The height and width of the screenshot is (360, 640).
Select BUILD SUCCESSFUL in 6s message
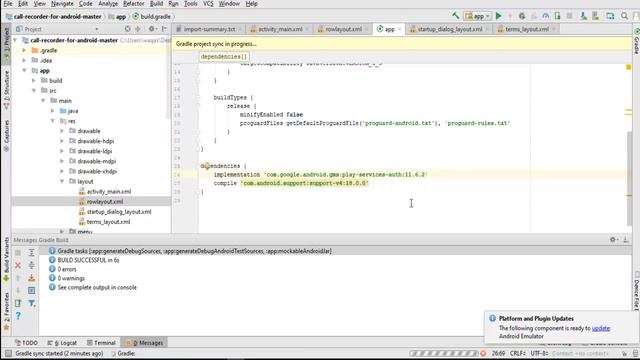(89, 260)
